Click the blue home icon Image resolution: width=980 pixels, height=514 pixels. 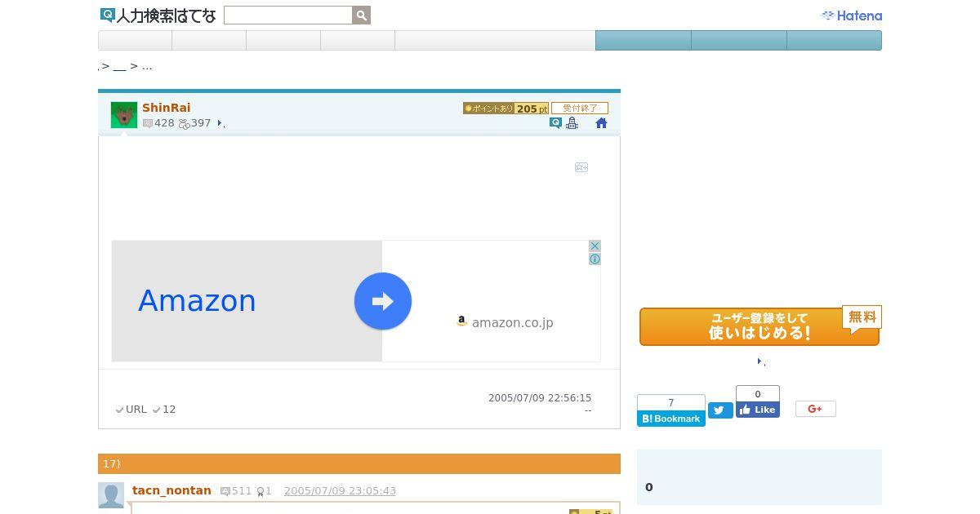click(601, 123)
